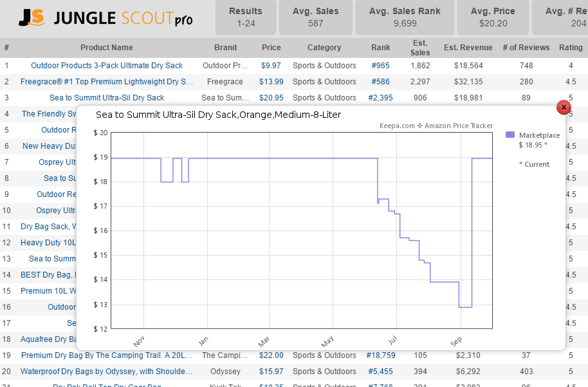Sort table by Rank column
This screenshot has height=387, width=588.
tap(381, 48)
